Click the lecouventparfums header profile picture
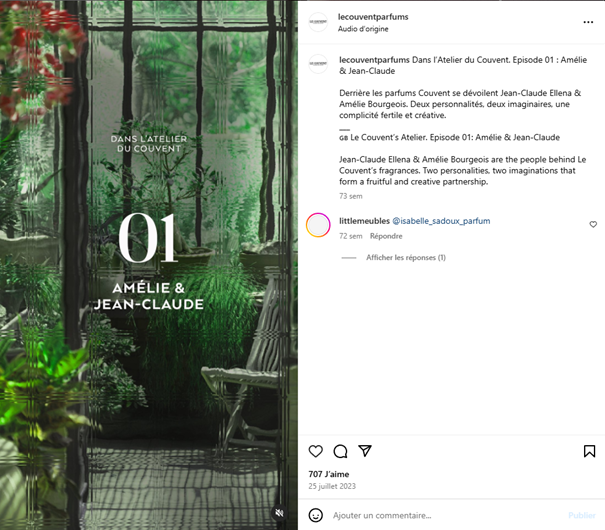605x530 pixels. coord(318,22)
